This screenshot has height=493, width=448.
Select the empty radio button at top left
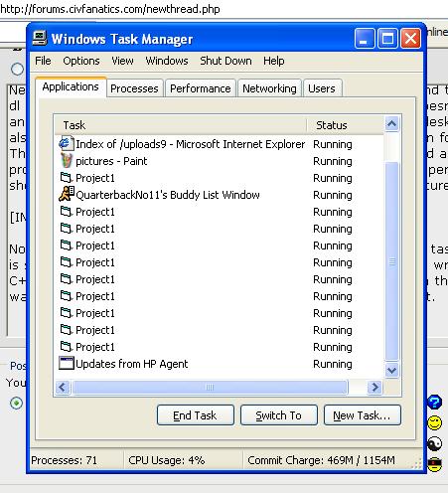click(17, 69)
